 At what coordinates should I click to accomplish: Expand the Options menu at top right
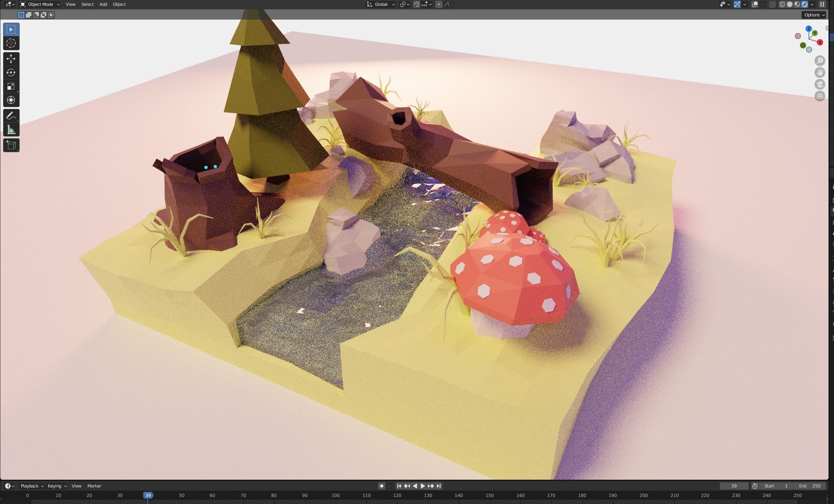[x=814, y=15]
